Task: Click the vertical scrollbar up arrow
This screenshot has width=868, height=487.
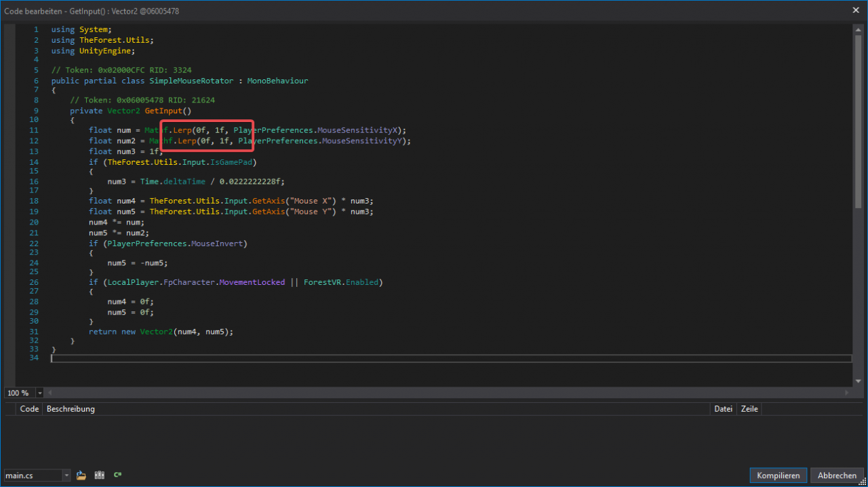Action: click(858, 29)
